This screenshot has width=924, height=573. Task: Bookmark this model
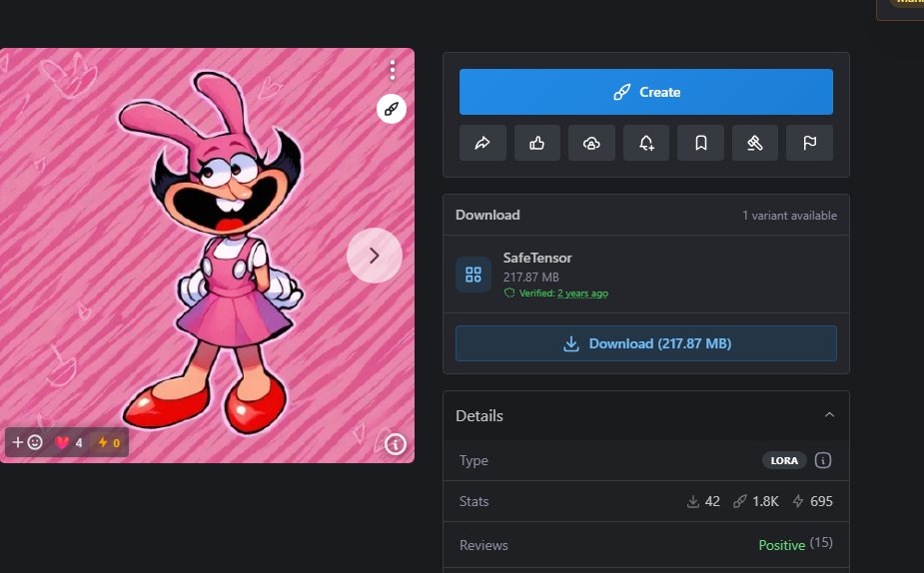point(700,143)
